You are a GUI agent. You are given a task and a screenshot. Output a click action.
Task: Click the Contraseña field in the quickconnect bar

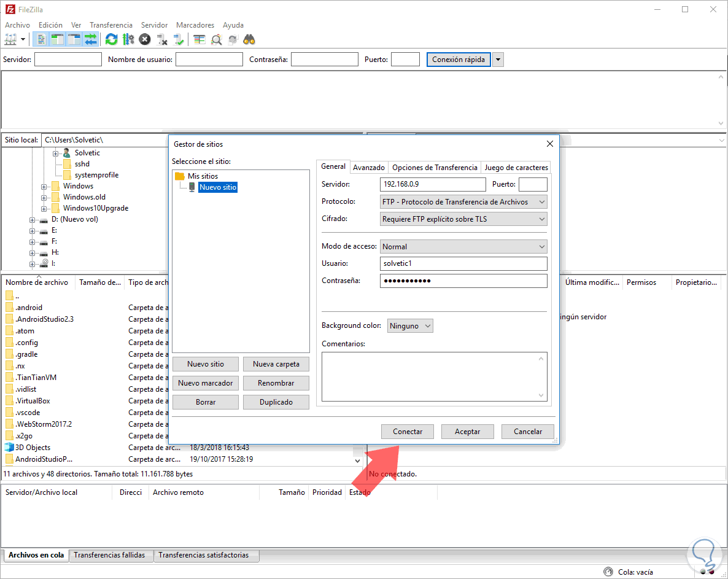(x=324, y=59)
